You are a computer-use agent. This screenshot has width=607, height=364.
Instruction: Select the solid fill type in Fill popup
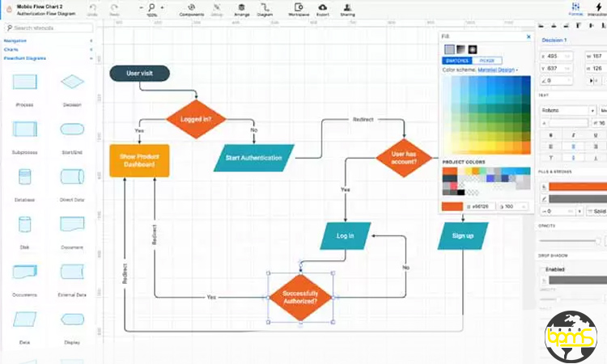coord(449,49)
